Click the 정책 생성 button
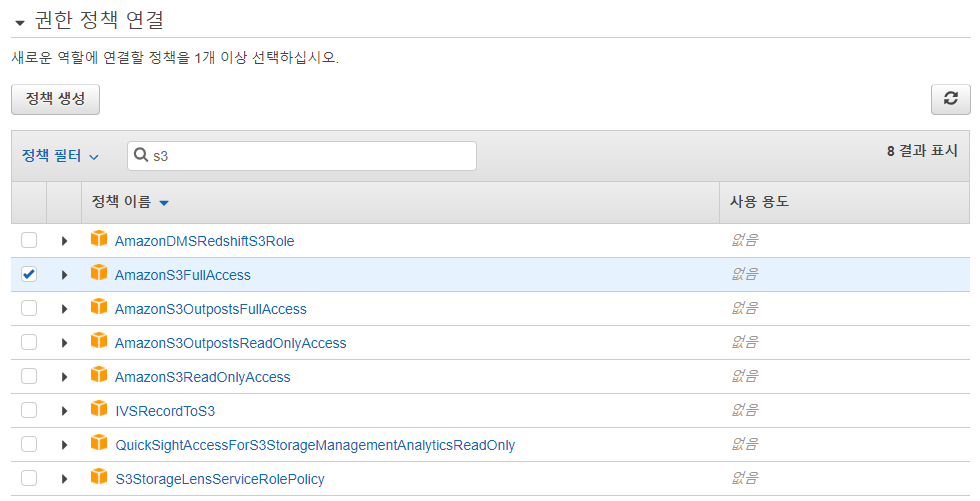980x501 pixels. tap(56, 99)
